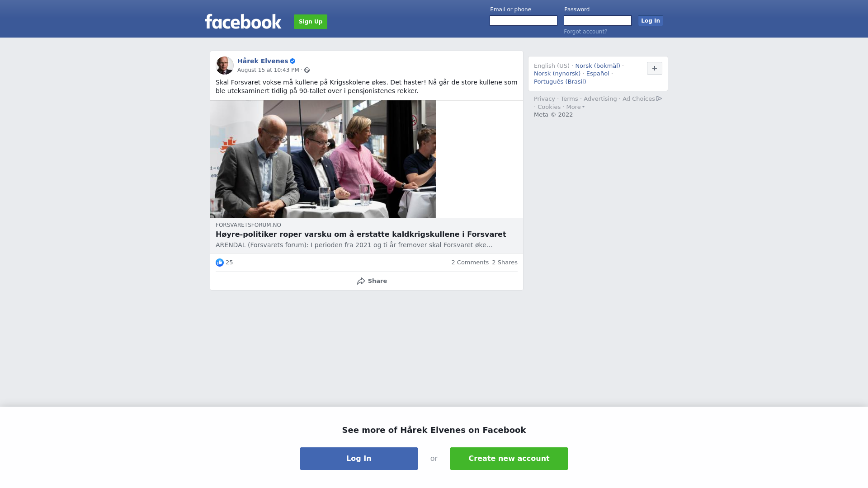Switch language to Norsk (bokmål)
The height and width of the screenshot is (488, 868).
point(598,66)
